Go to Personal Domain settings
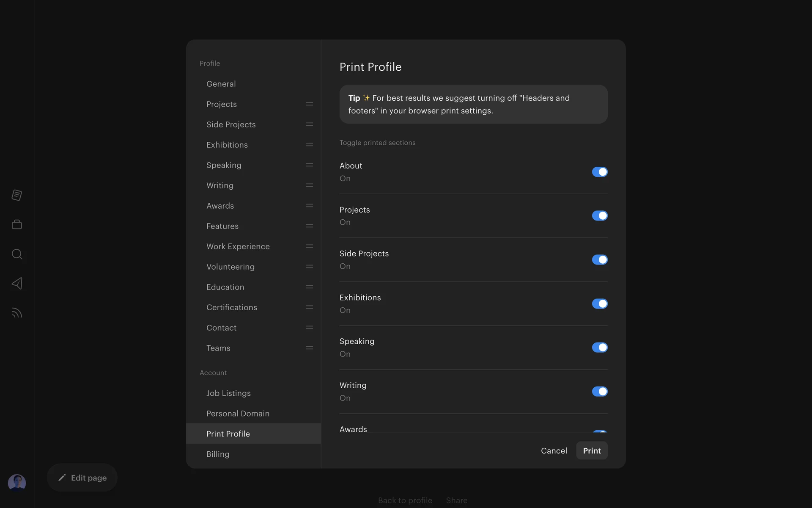Screen dimensions: 812x508 tap(238, 414)
